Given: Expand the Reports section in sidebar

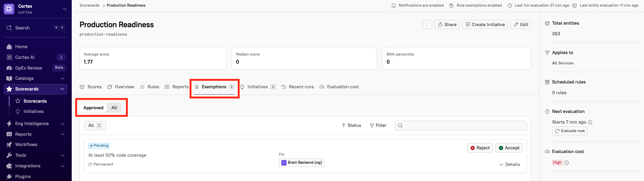Looking at the screenshot, I should pos(36,134).
